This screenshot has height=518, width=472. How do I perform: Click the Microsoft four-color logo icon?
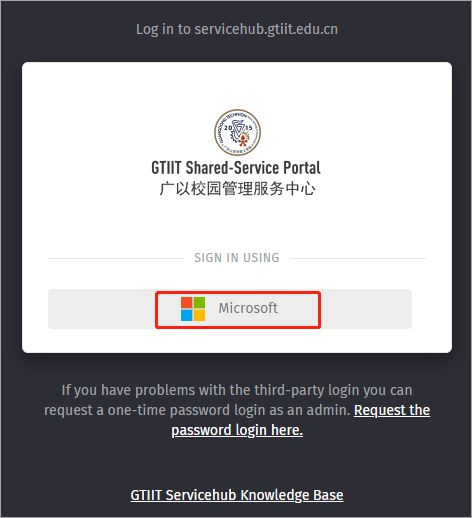193,309
